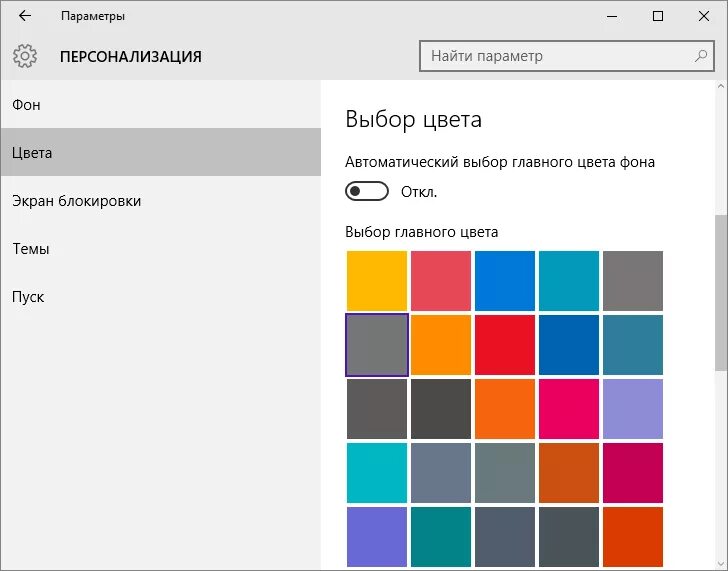Viewport: 728px width, 571px height.
Task: Pick the dark blue swatch in second row
Action: point(569,345)
